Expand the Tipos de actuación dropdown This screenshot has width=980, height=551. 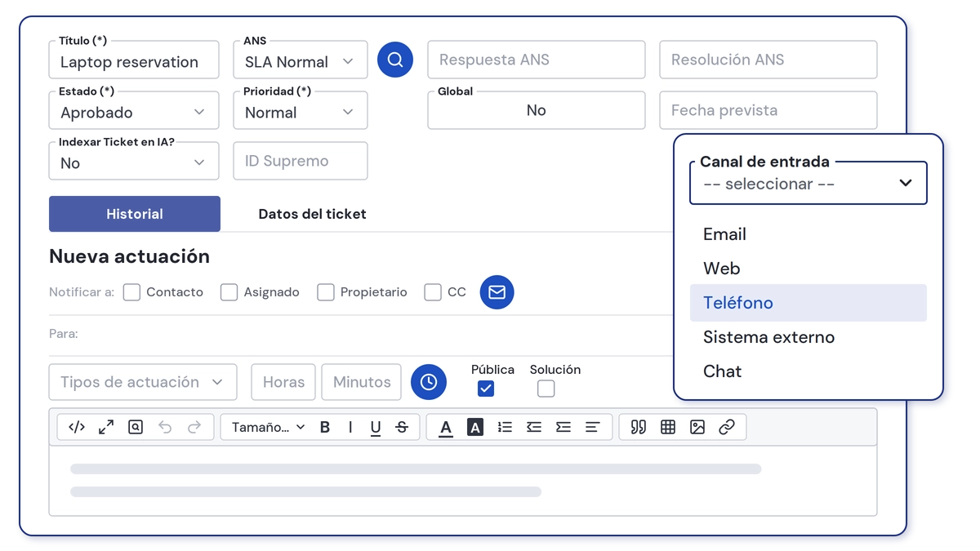[x=143, y=382]
